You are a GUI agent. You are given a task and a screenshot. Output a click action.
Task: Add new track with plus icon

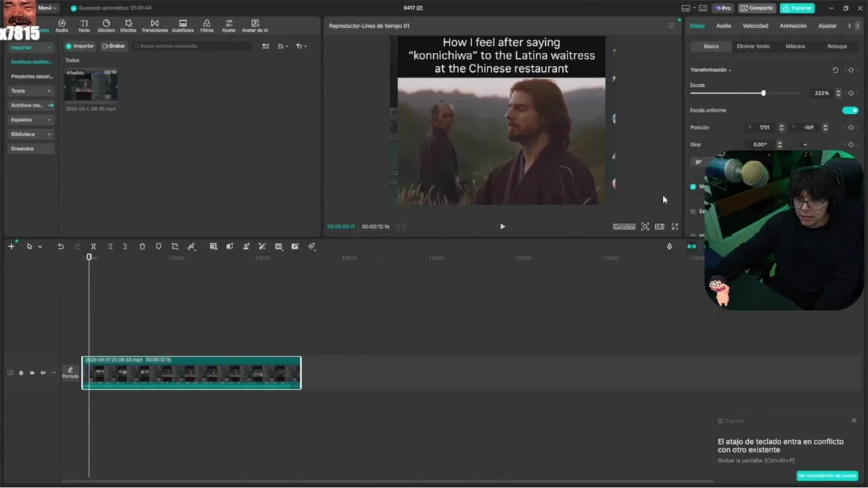tap(11, 247)
